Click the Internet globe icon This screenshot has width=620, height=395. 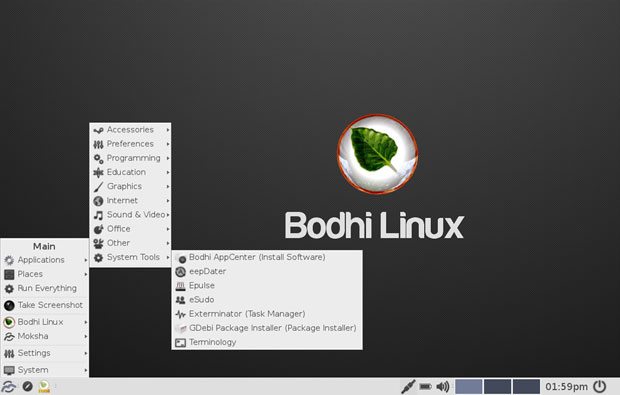(98, 201)
